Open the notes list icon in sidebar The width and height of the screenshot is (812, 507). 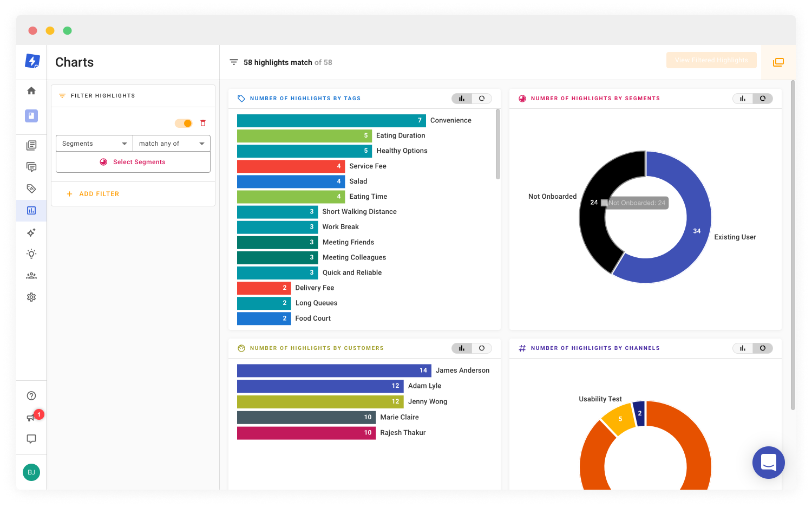pos(31,145)
